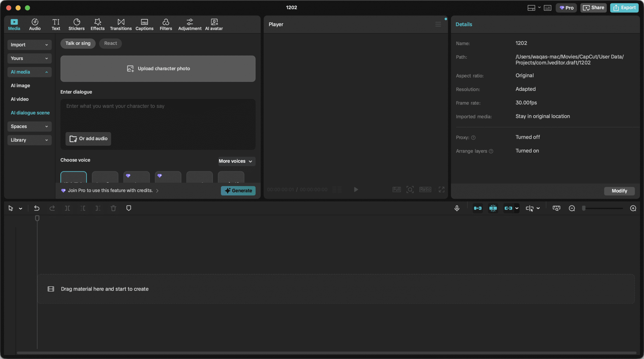Click the timeline zoom slider

click(603, 208)
